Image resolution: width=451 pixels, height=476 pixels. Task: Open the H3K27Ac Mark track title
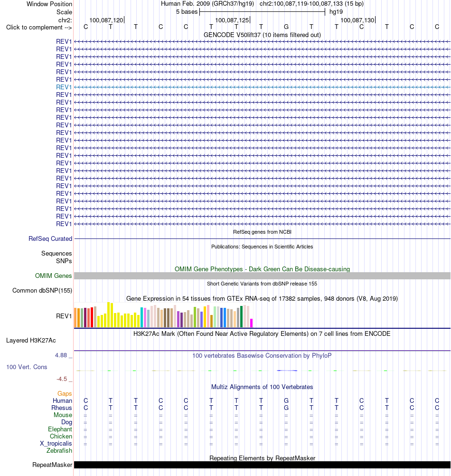pos(262,333)
